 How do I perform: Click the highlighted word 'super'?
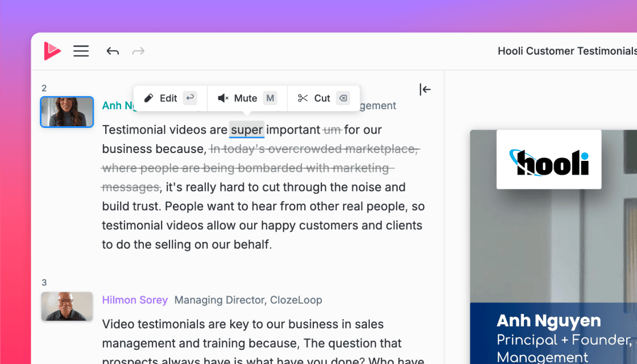pos(247,130)
